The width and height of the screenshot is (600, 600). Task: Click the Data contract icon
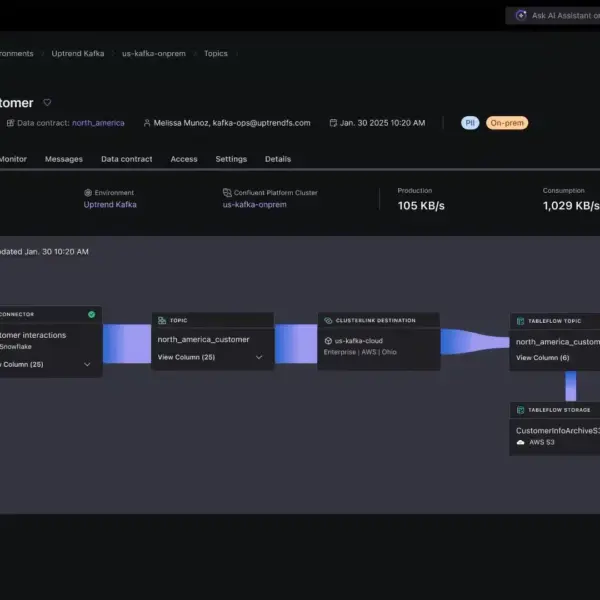[10, 123]
